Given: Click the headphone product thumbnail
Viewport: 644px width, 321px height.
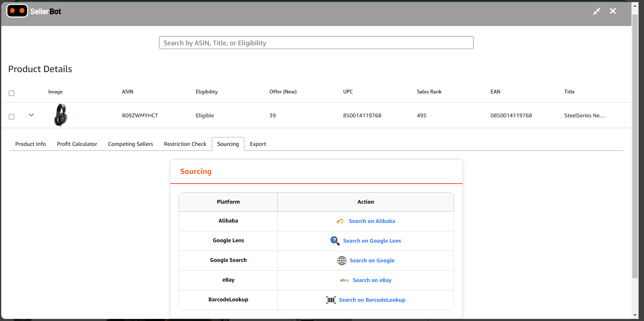Looking at the screenshot, I should click(61, 115).
